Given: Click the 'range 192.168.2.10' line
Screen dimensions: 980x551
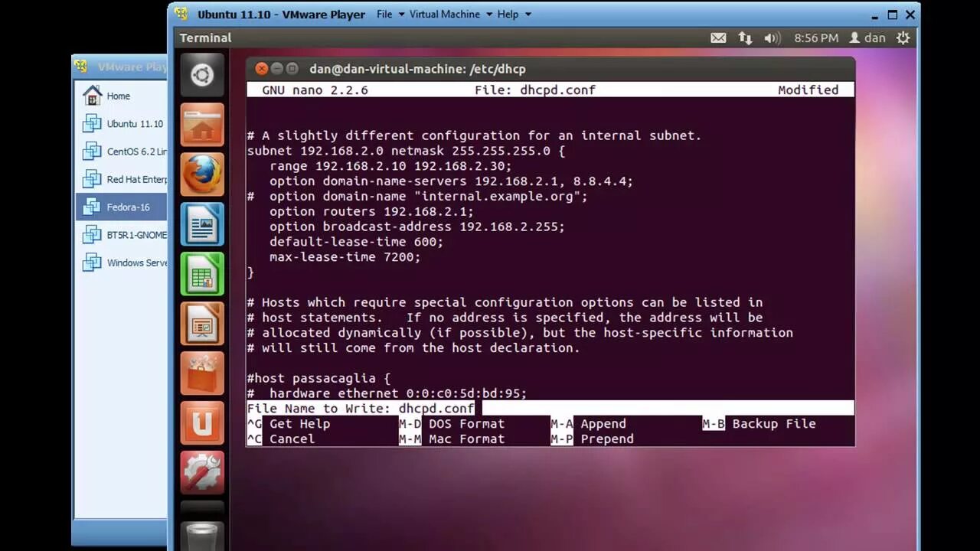Looking at the screenshot, I should (390, 165).
